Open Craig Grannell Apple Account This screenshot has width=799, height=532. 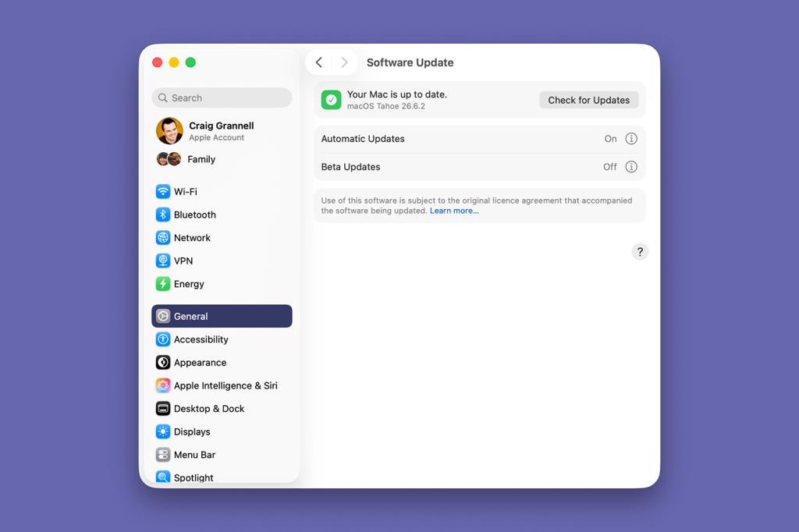tap(222, 131)
